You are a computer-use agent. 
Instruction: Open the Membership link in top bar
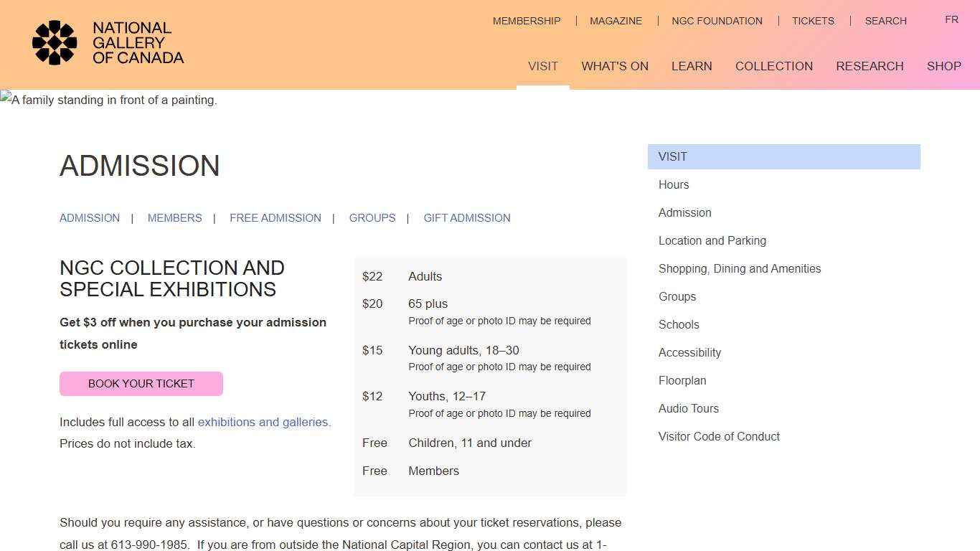(x=526, y=21)
